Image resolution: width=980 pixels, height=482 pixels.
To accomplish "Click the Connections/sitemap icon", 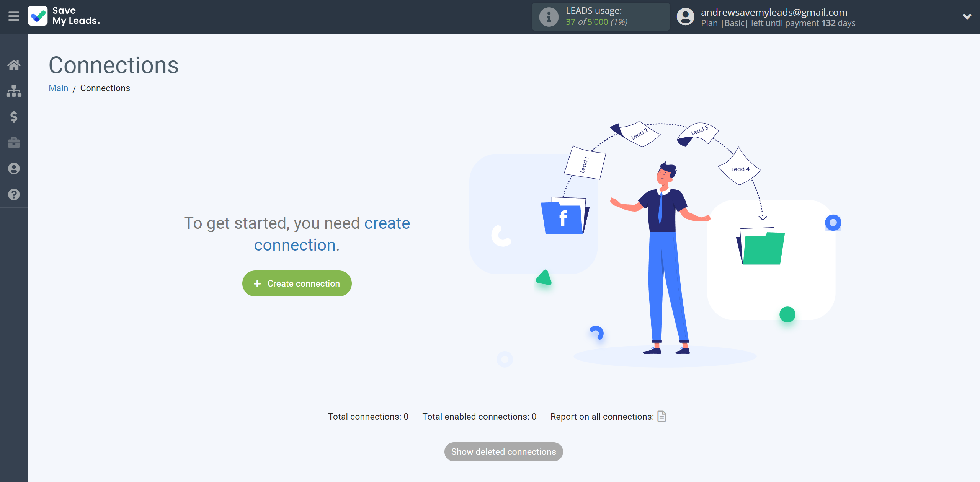I will click(x=14, y=91).
